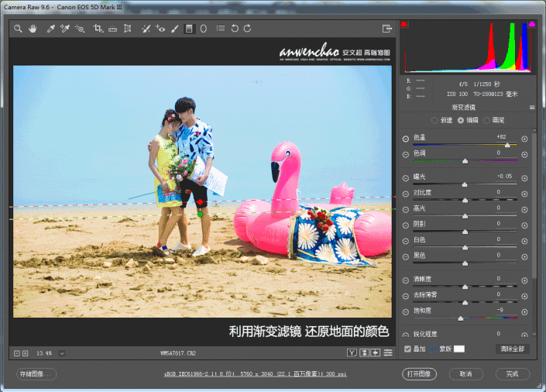Increase 色温 with the plus icon

524,139
